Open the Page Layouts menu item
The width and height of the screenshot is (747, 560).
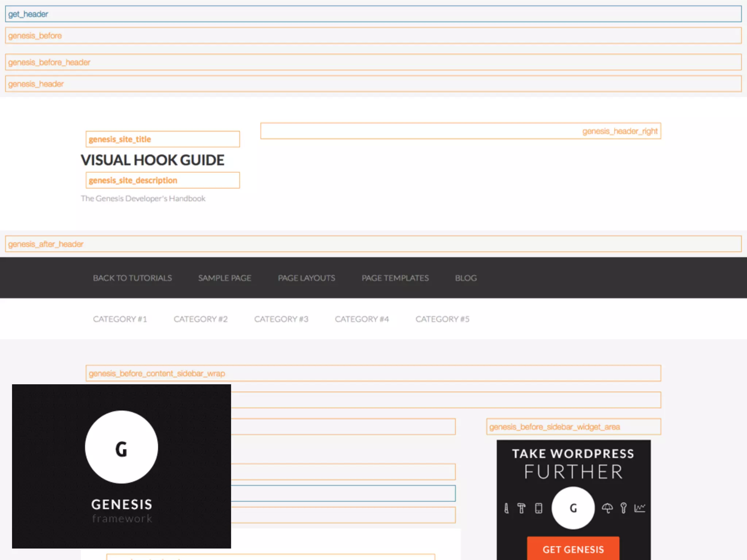tap(306, 278)
